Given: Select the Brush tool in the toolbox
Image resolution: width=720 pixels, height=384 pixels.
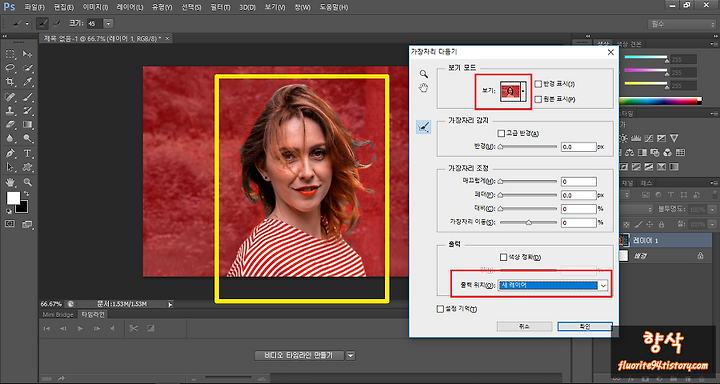Looking at the screenshot, I should 28,96.
